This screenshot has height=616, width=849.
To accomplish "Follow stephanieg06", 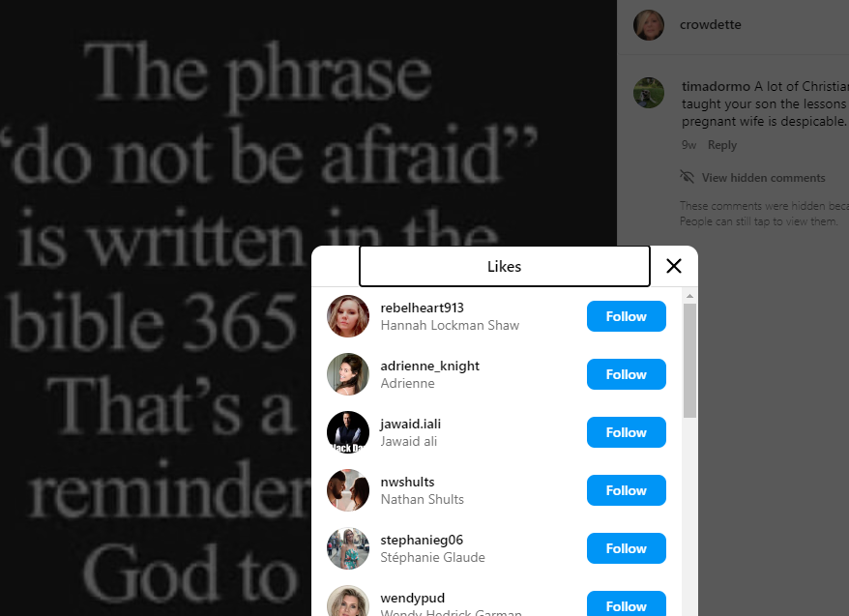I will [x=627, y=547].
